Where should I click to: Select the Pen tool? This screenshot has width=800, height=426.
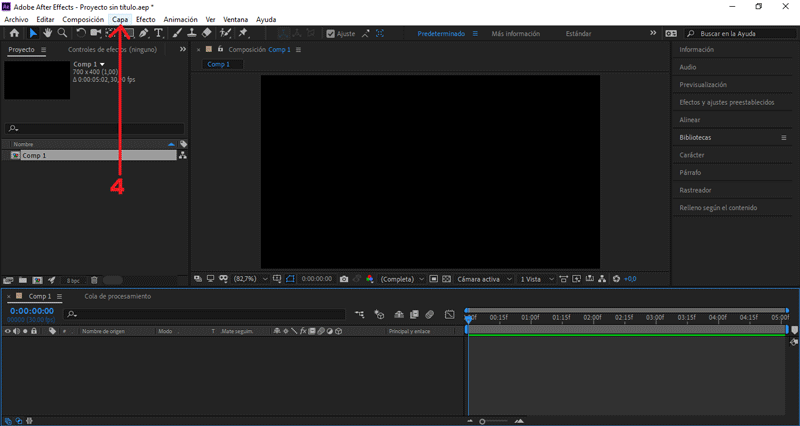coord(144,33)
